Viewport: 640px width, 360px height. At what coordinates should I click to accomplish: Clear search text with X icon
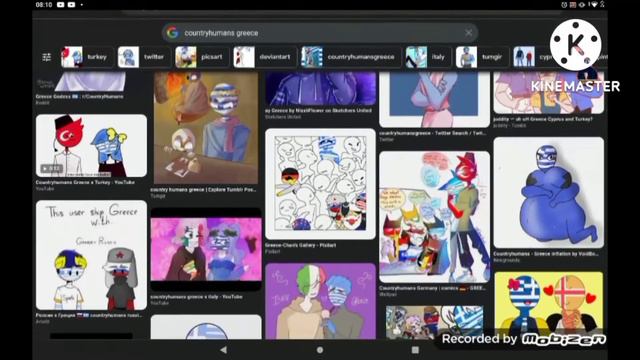[469, 33]
